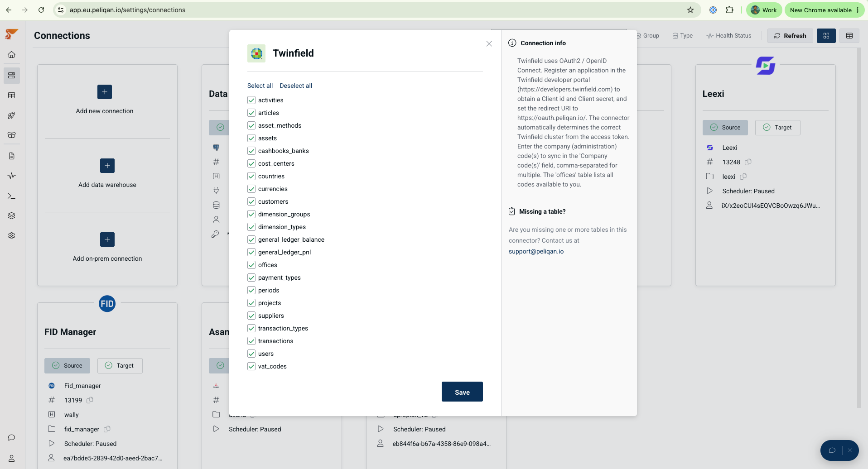
Task: Open the chat bubble icon in sidebar
Action: (12, 438)
